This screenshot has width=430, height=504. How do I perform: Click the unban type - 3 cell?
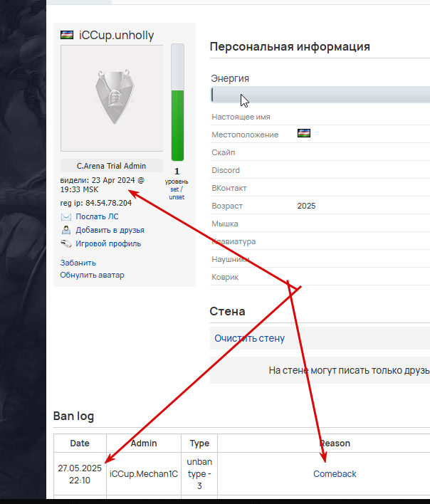click(199, 474)
